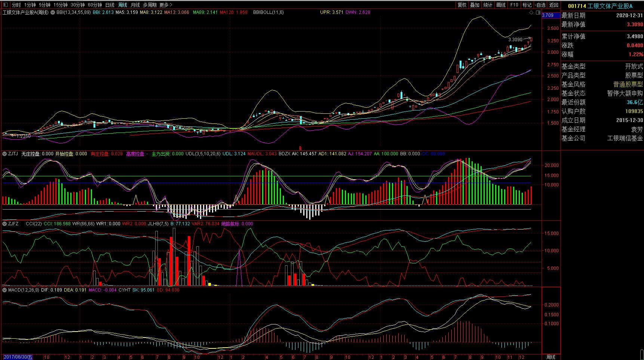644x360 pixels.
Task: Click the ZJFZ indicator name
Action: coord(13,224)
